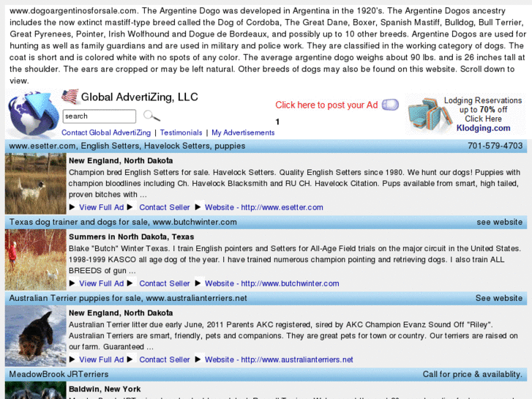Screen dimensions: 532x399
Task: Click phone number 701-579-4703
Action: [495, 146]
